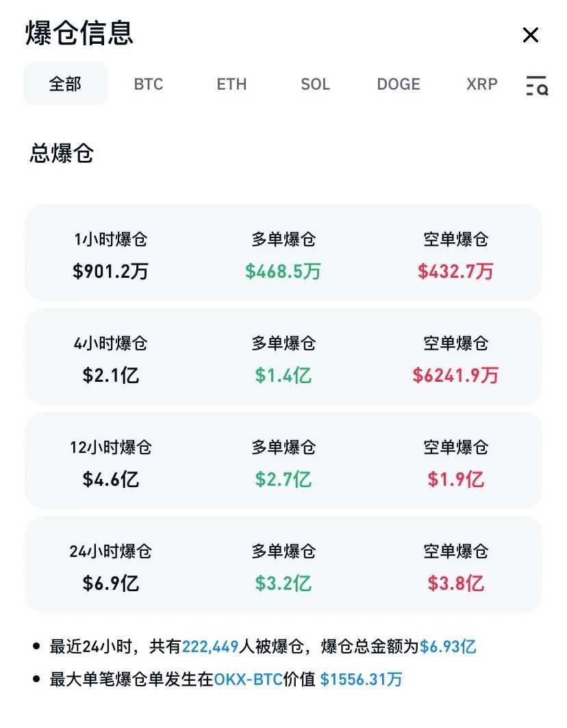The image size is (567, 728).
Task: Click the green $2.7亿 long liquidation value
Action: coord(283,479)
